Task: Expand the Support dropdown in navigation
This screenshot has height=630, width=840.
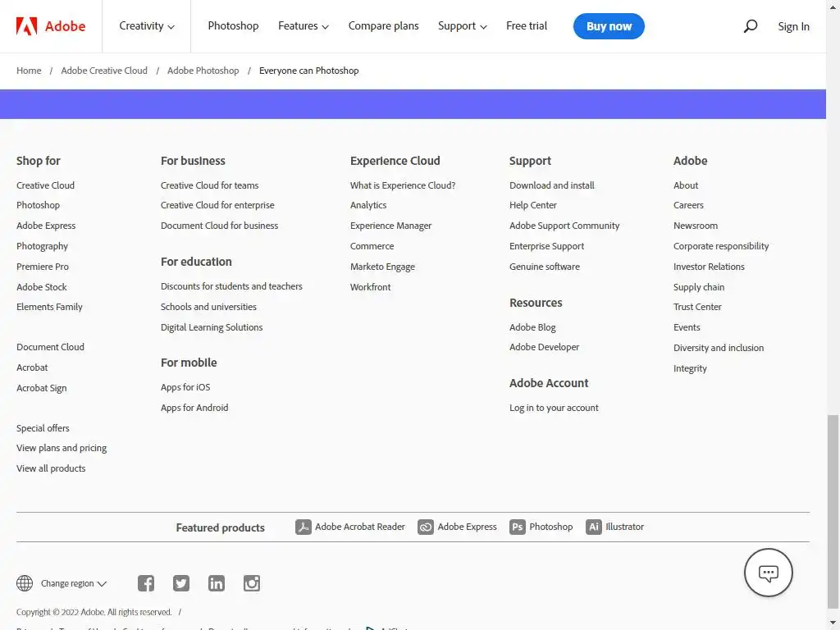Action: (463, 25)
